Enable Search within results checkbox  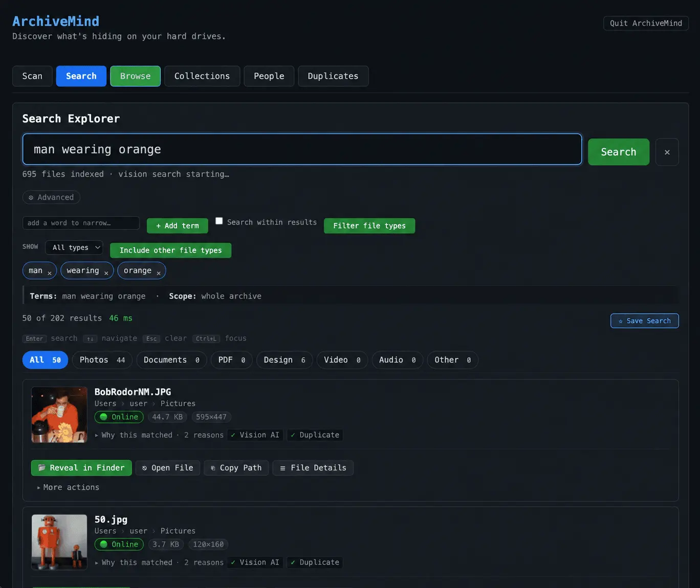[219, 221]
